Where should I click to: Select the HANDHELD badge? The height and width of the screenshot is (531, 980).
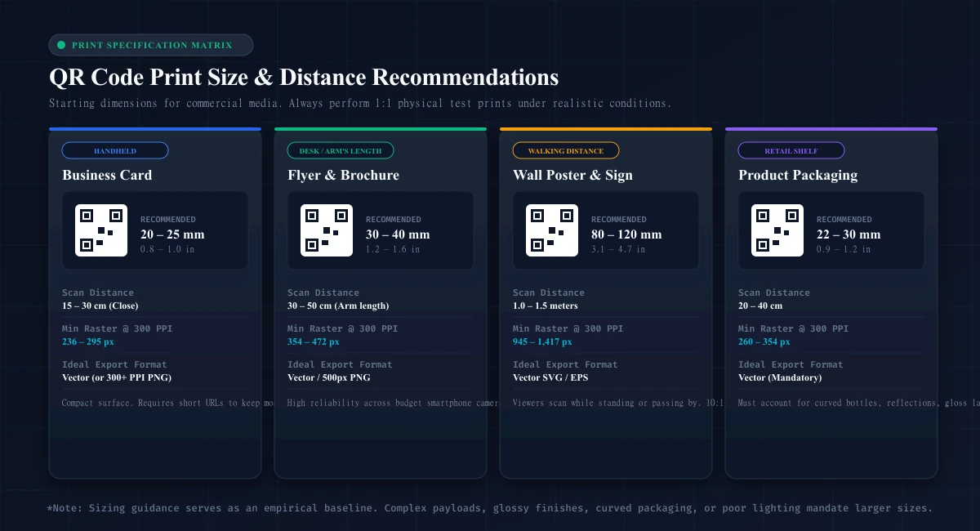click(115, 150)
